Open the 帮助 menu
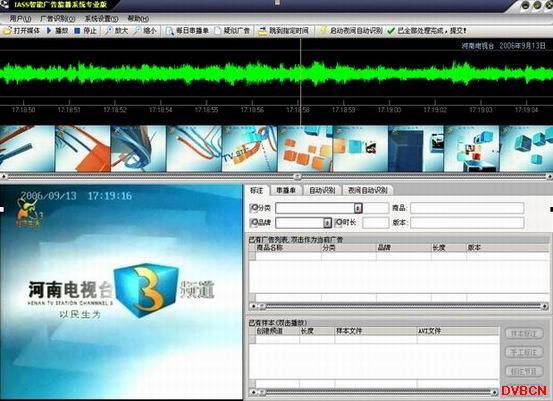 [x=138, y=18]
